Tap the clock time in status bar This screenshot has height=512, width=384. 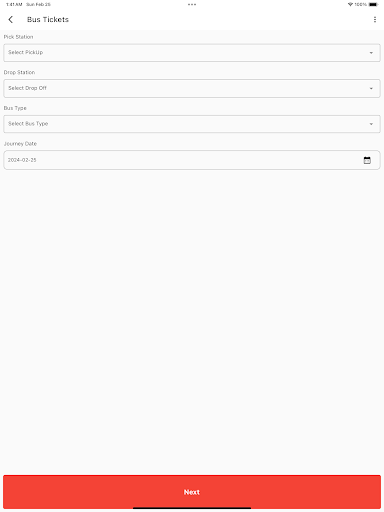click(x=14, y=4)
